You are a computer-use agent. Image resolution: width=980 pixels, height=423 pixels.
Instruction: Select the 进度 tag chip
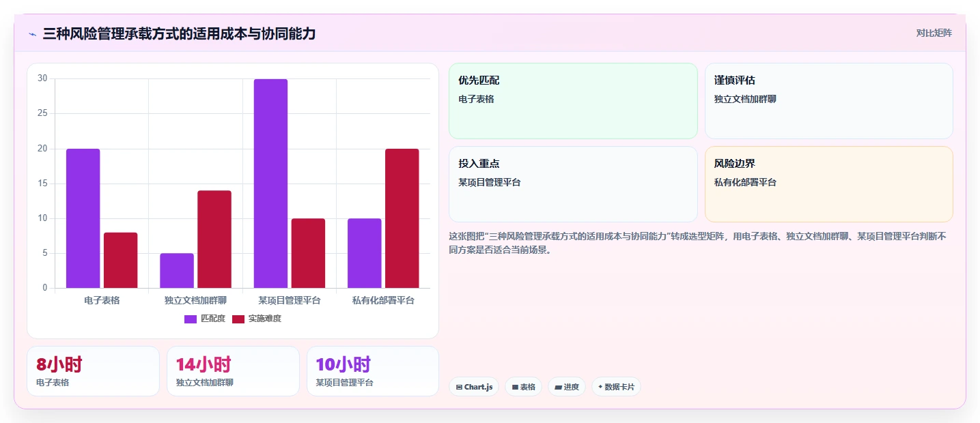click(x=567, y=387)
